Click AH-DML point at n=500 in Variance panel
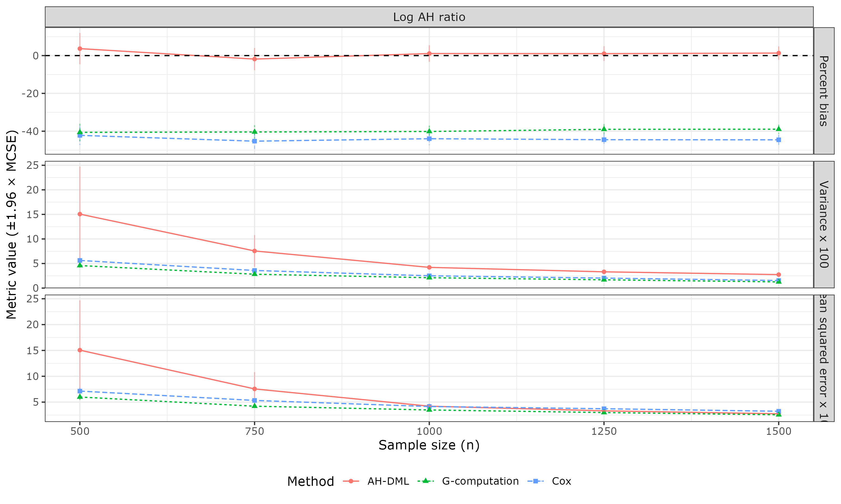Image resolution: width=841 pixels, height=504 pixels. coord(80,214)
